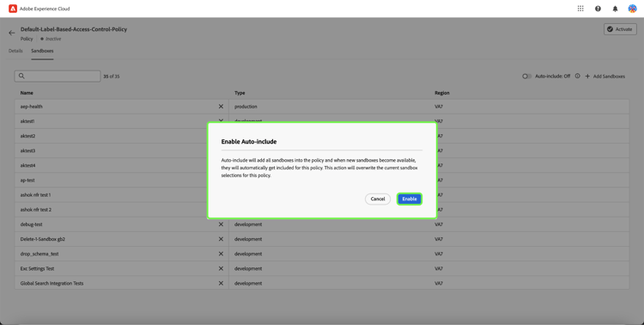The height and width of the screenshot is (325, 644).
Task: Open the notifications bell icon
Action: click(615, 9)
